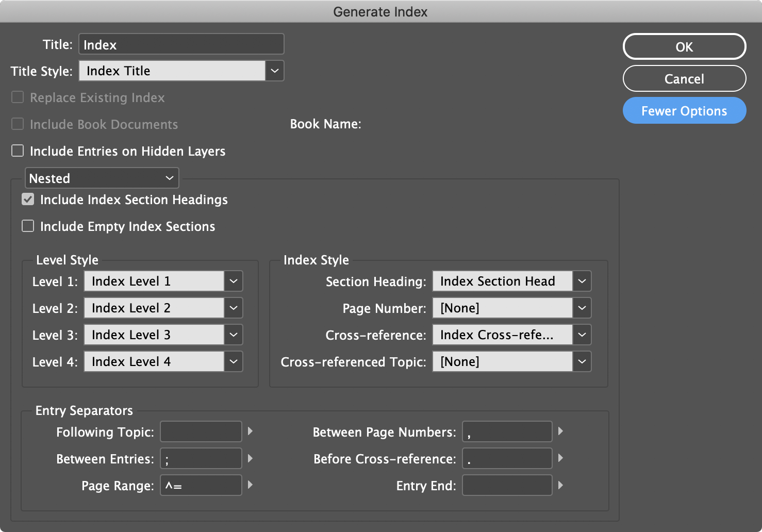Open the Title Style dropdown
Screen dimensions: 762x532
coord(275,71)
